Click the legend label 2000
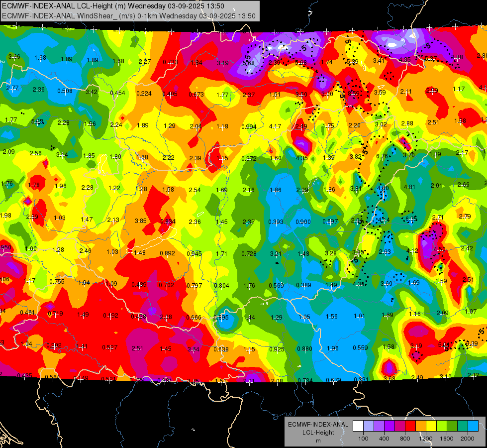 coord(468,439)
